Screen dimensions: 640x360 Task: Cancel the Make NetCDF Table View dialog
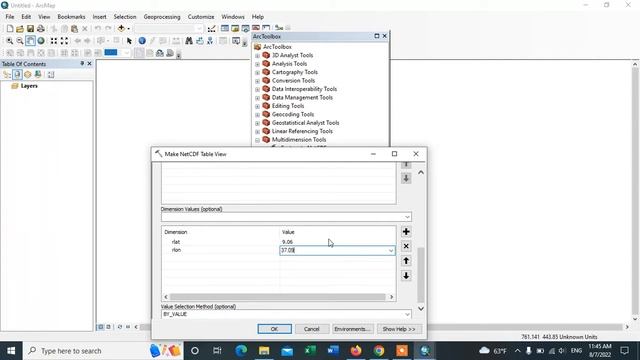click(x=311, y=329)
